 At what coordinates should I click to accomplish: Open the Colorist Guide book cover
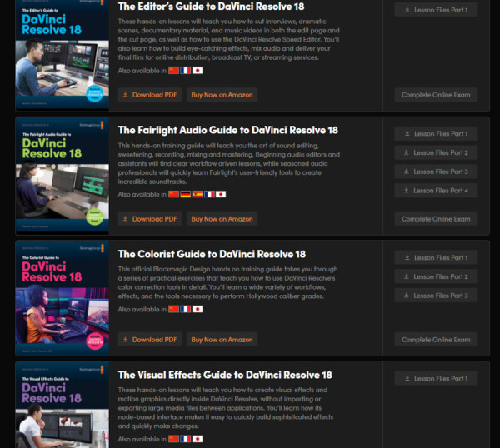tap(62, 298)
